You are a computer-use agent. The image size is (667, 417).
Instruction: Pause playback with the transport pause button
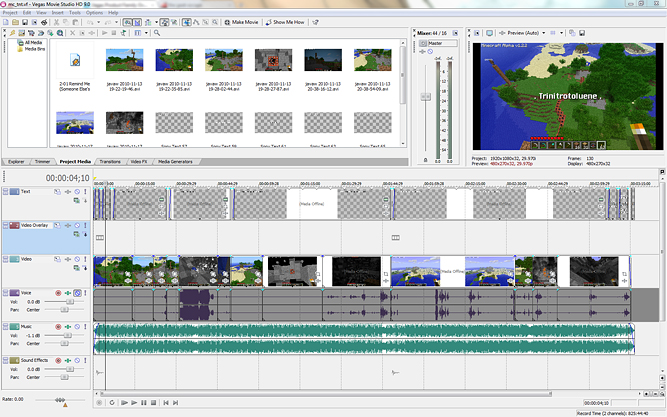pyautogui.click(x=144, y=403)
